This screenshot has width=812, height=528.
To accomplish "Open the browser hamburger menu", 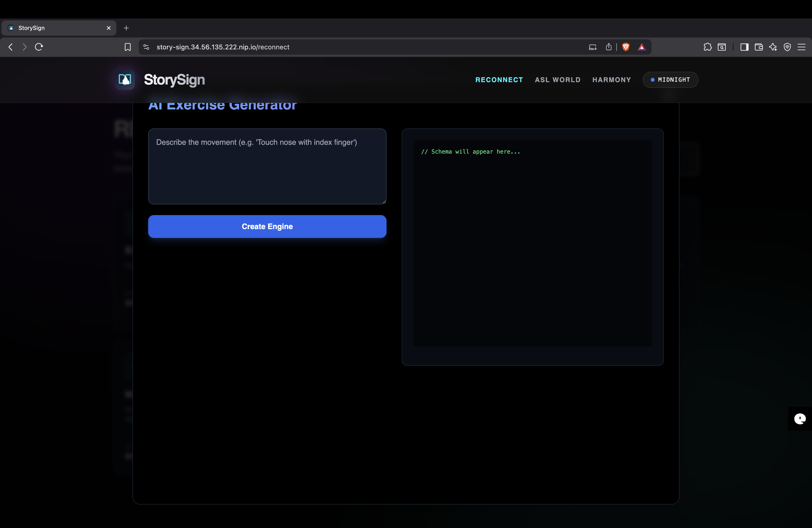I will coord(801,47).
